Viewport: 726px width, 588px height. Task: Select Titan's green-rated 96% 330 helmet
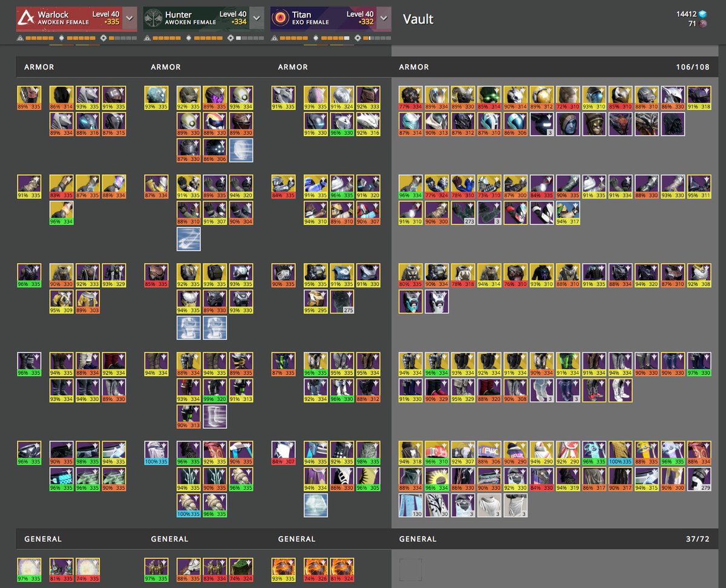pyautogui.click(x=342, y=124)
